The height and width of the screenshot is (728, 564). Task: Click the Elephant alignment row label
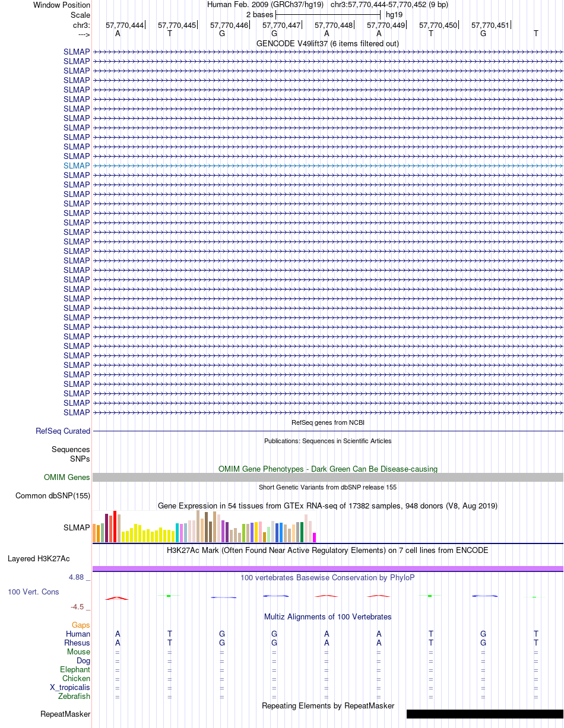[x=75, y=669]
